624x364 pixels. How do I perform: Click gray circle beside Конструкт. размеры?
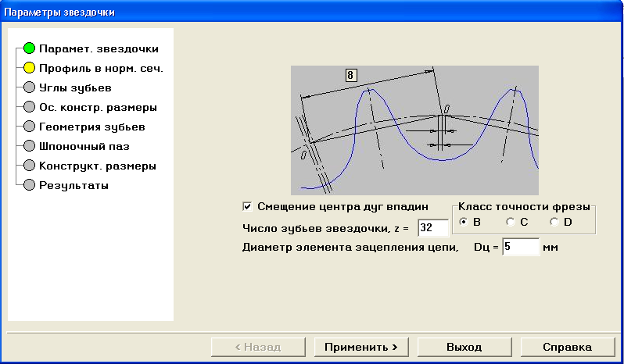(29, 166)
